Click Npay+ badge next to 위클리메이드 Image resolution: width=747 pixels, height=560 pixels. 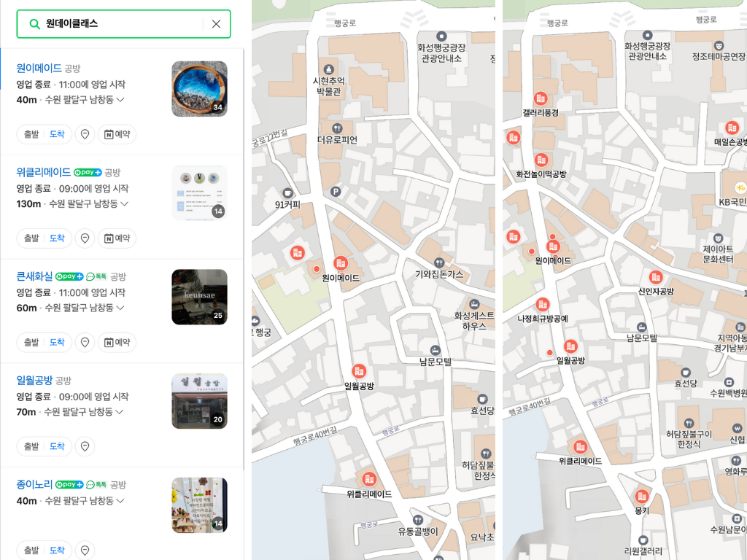coord(88,172)
